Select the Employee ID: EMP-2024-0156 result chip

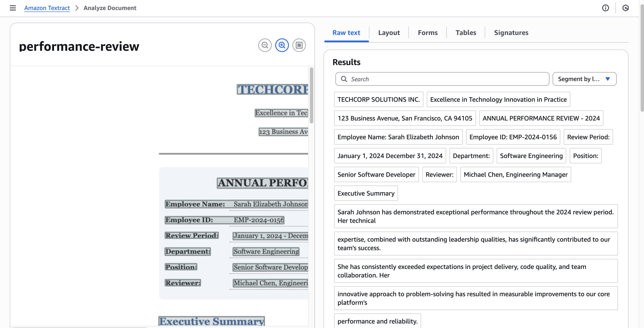[513, 137]
